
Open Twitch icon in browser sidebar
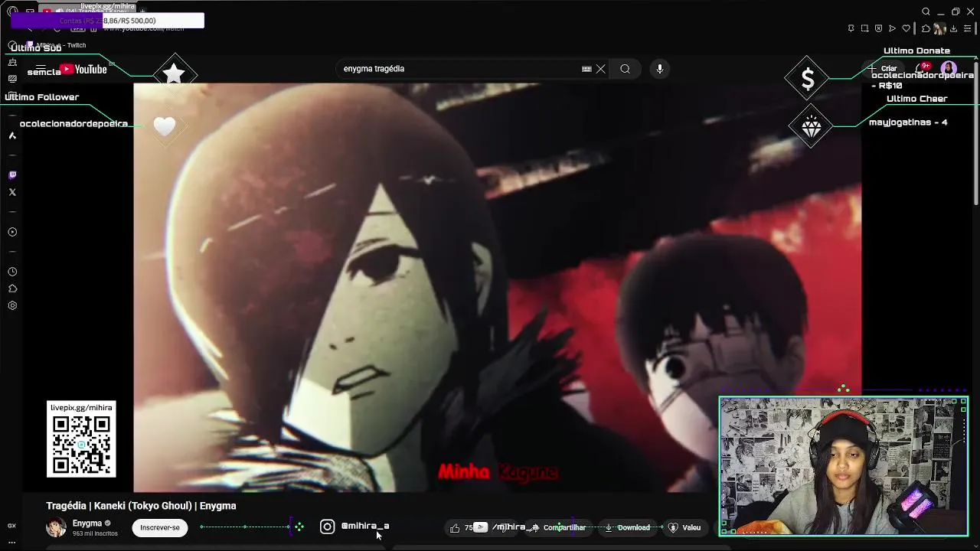[x=12, y=175]
